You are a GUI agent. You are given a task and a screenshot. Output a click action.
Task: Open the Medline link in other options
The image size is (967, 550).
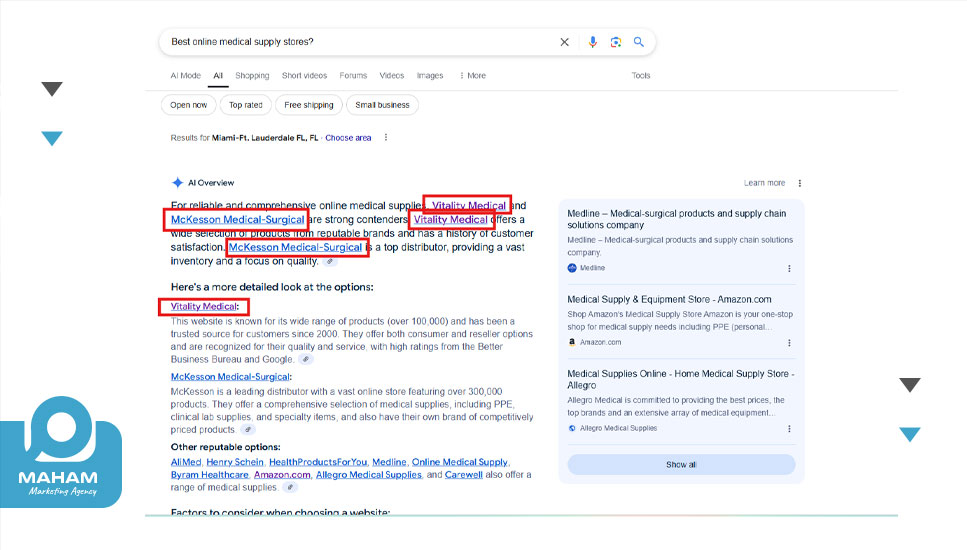(x=389, y=462)
